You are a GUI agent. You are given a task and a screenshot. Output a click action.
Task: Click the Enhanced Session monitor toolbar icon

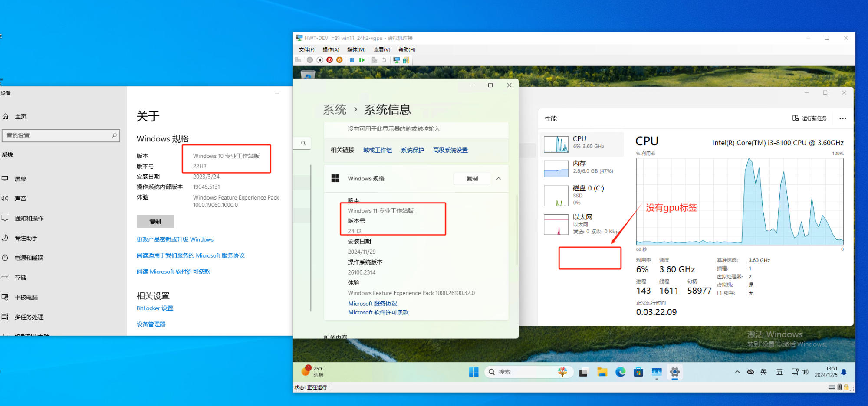[x=396, y=60]
